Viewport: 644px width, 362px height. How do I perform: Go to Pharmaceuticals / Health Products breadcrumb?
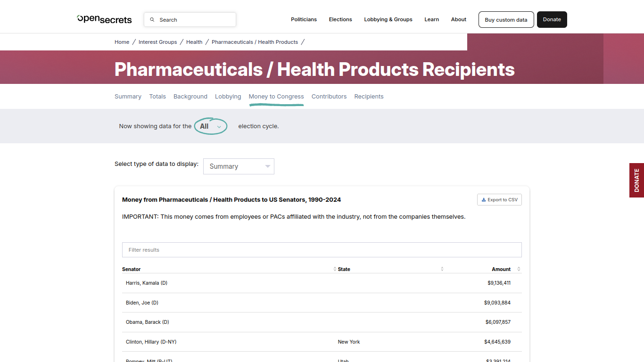pos(255,42)
